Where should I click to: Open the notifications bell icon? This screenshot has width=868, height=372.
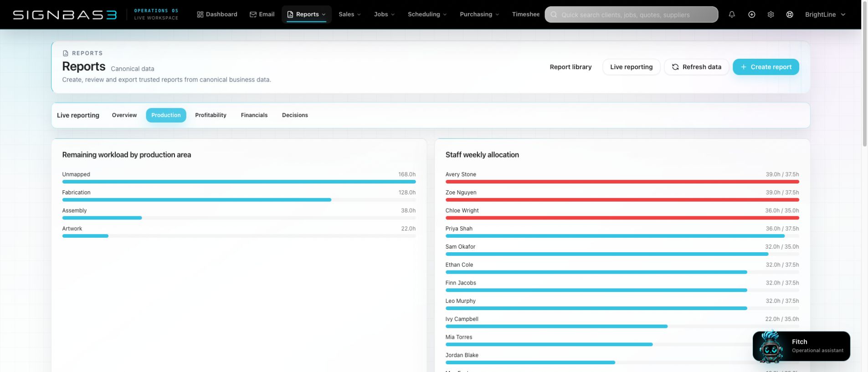pos(732,15)
